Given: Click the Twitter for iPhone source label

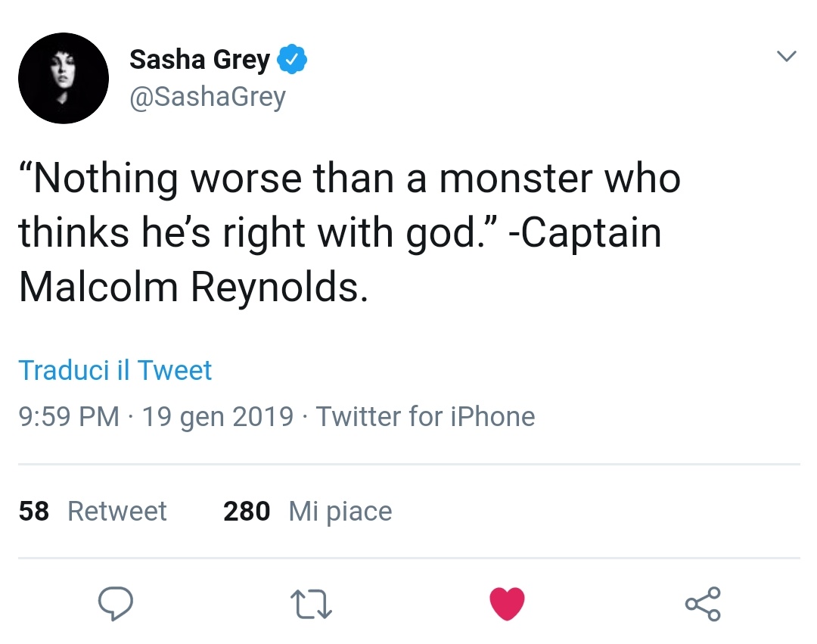Looking at the screenshot, I should pos(425,416).
